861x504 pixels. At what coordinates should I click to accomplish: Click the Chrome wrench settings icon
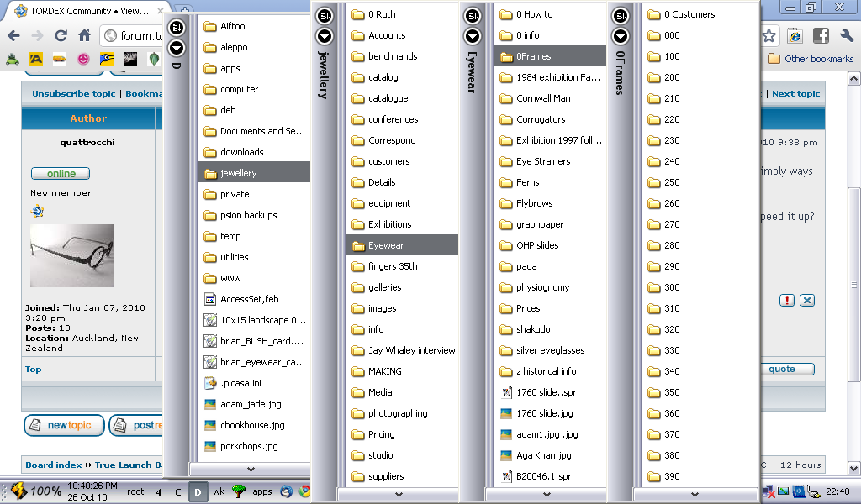[x=847, y=36]
